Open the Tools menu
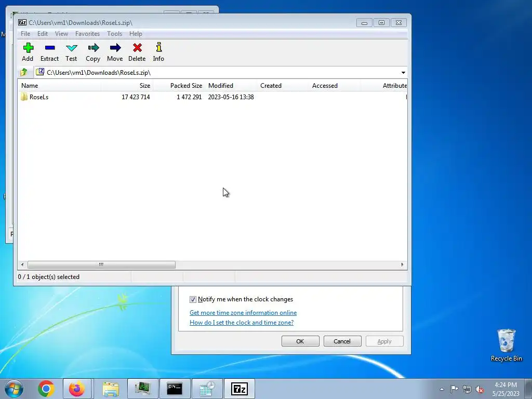This screenshot has width=532, height=399. [114, 34]
